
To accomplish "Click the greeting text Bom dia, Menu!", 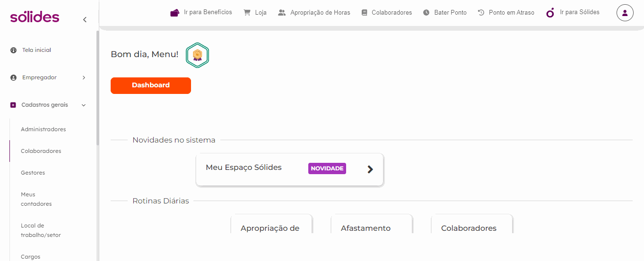I will (x=145, y=54).
